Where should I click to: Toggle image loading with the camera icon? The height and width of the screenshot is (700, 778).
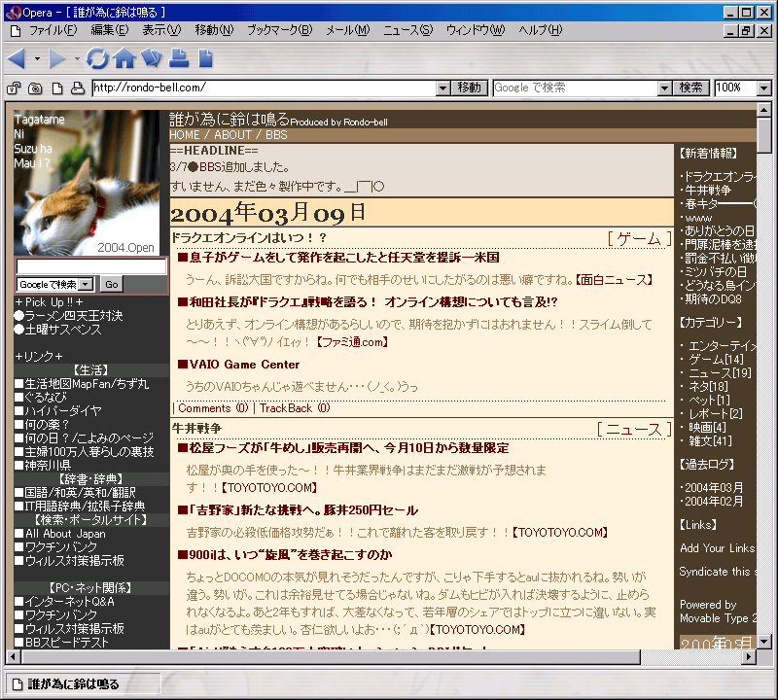click(x=35, y=88)
